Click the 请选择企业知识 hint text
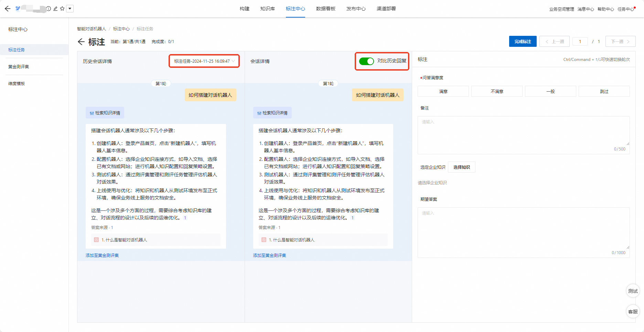Viewport: 644px width, 332px height. click(x=432, y=183)
